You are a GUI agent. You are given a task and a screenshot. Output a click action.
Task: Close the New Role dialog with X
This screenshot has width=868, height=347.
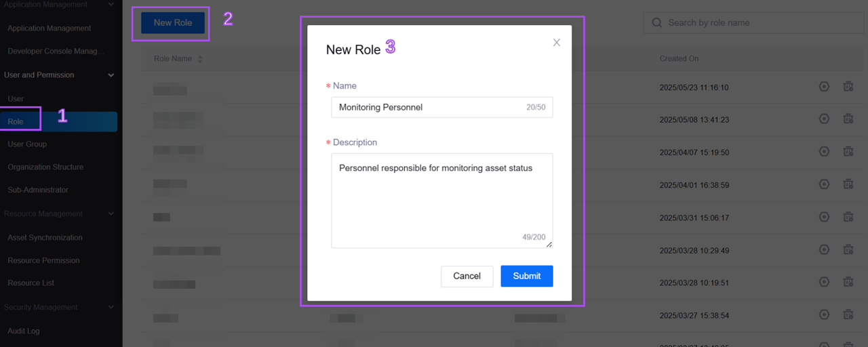pos(557,43)
